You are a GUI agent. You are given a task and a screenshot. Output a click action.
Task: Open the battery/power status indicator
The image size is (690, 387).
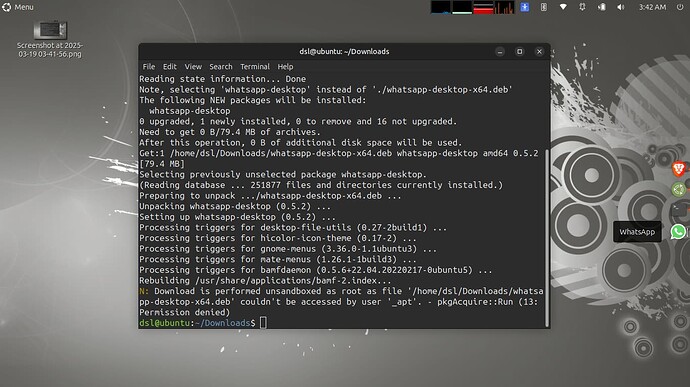(602, 7)
